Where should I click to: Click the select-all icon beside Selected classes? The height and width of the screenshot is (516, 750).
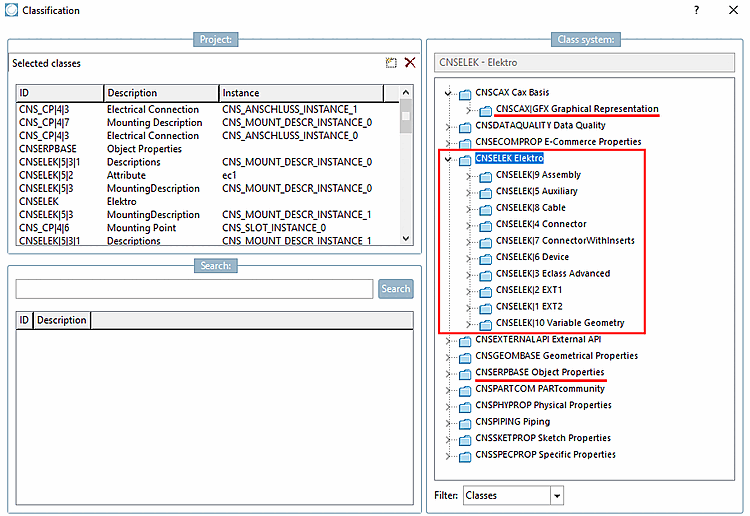(391, 63)
